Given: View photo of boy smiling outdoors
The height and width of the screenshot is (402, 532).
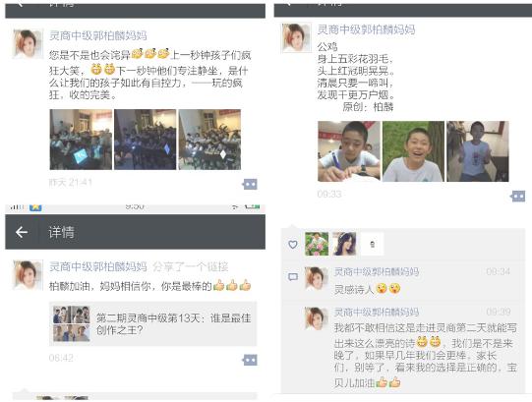Looking at the screenshot, I should point(413,151).
